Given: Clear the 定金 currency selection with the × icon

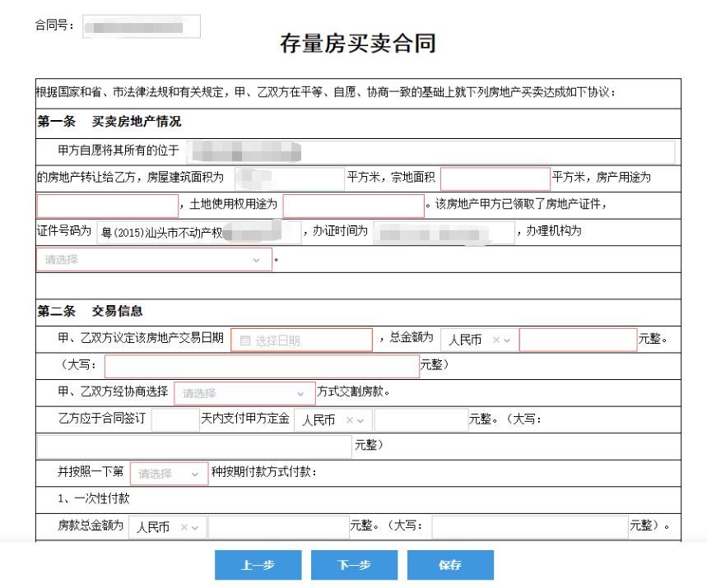Looking at the screenshot, I should tap(351, 419).
